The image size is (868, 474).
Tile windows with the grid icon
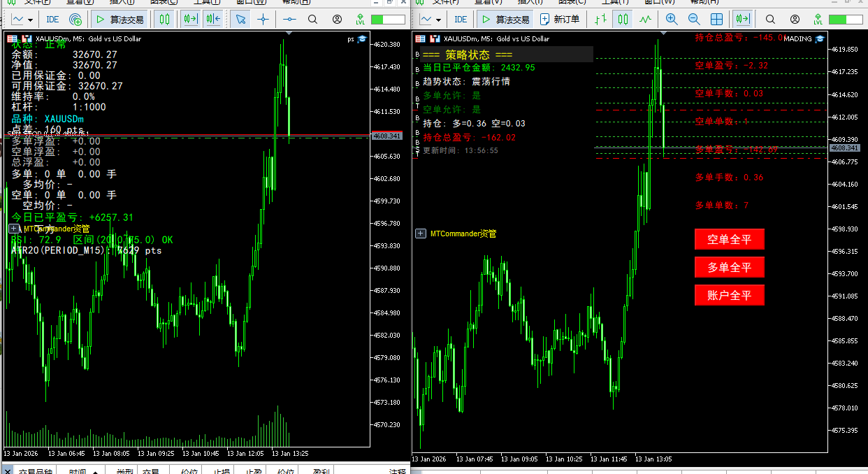(x=716, y=20)
